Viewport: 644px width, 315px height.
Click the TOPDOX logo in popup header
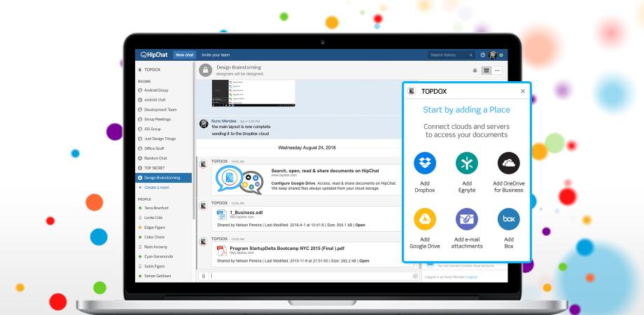(412, 91)
